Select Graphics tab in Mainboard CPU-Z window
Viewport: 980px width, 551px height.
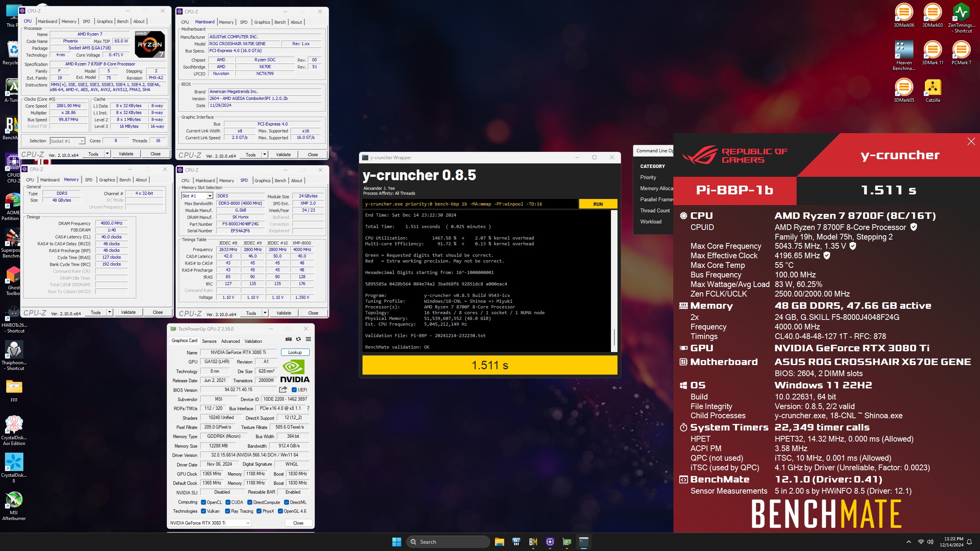[262, 22]
